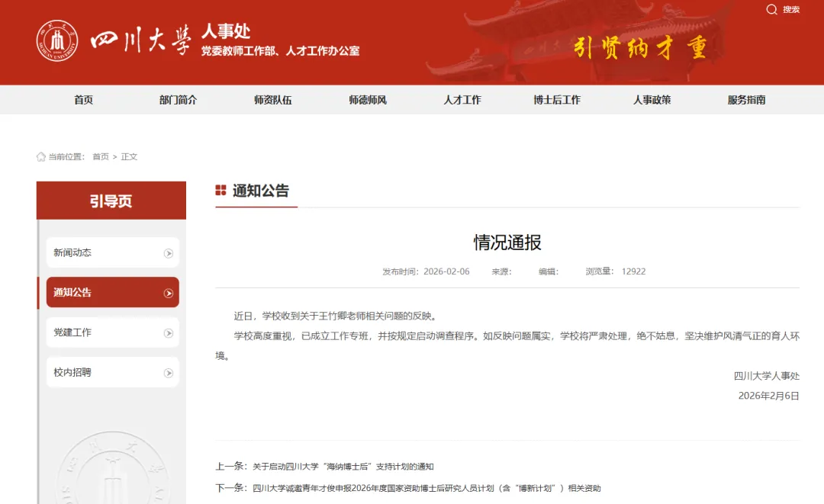This screenshot has height=504, width=824.
Task: Click the paragraph starting 学校高度重视
Action: click(507, 345)
